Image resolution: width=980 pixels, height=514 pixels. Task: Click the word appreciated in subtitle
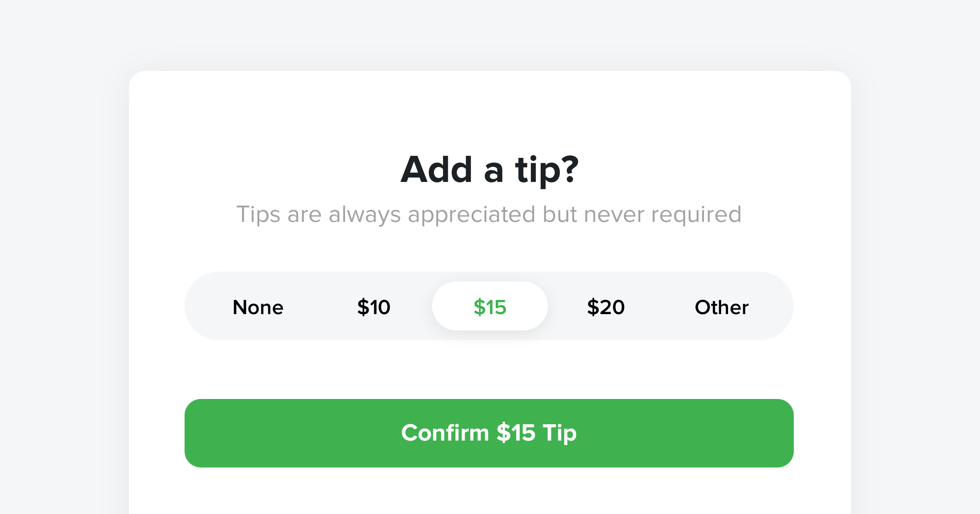click(x=471, y=215)
